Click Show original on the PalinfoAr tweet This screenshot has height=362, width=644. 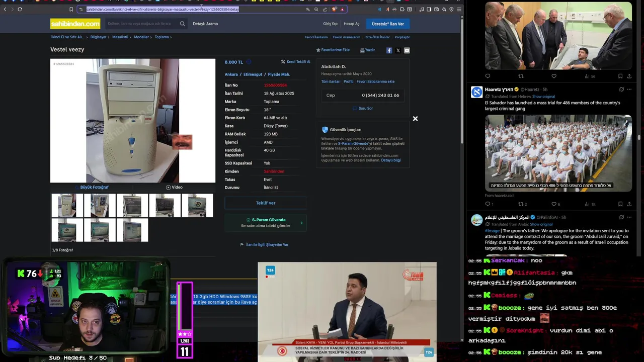(541, 224)
